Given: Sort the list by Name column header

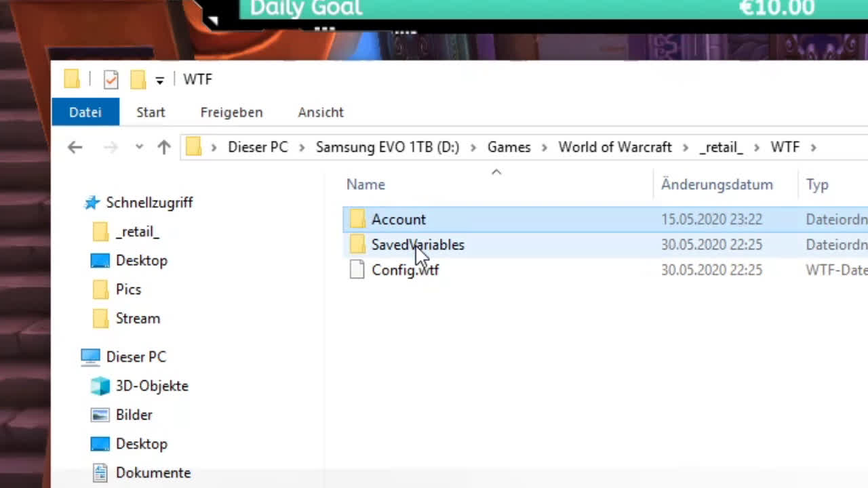Looking at the screenshot, I should [x=366, y=184].
